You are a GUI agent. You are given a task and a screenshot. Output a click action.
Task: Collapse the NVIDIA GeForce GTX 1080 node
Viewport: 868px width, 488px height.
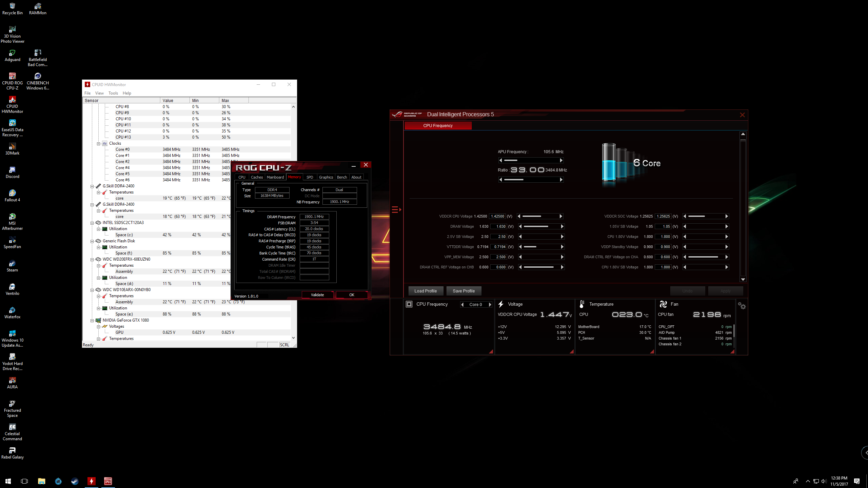[92, 321]
